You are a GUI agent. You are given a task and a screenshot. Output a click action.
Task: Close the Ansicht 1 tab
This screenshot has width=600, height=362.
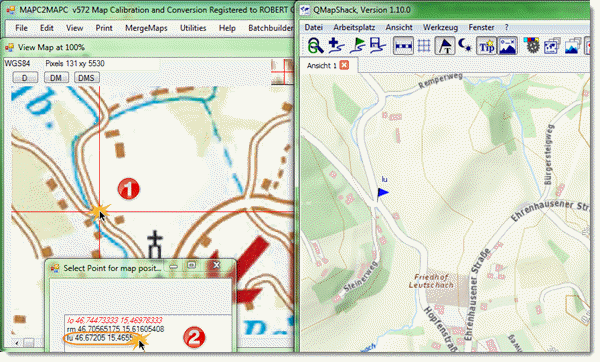(x=344, y=65)
